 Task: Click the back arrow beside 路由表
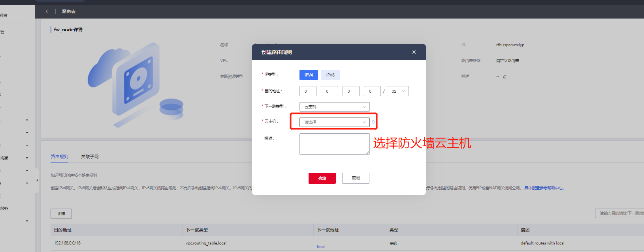tap(47, 11)
